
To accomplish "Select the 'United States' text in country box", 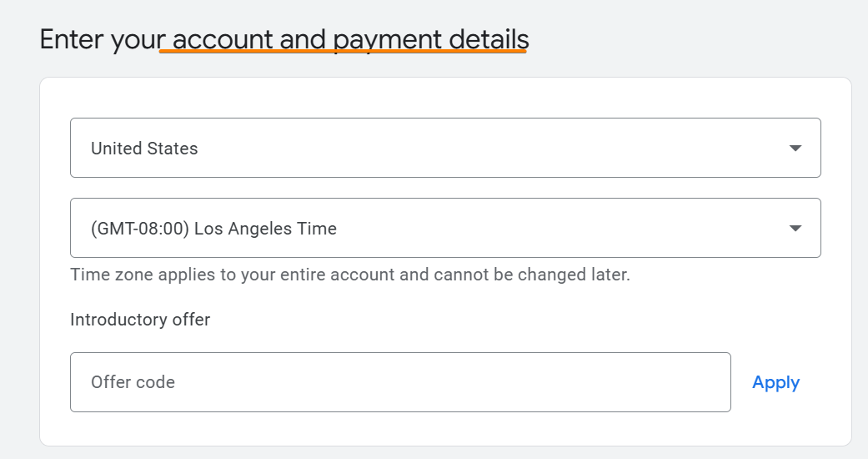I will coord(144,149).
